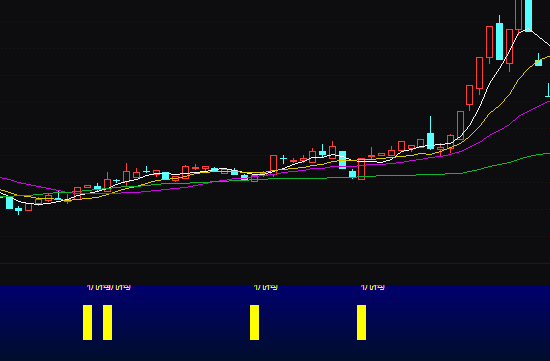Screen dimensions: 550x361
Task: Select the solid cyan candle at far left edge
Action: tap(9, 203)
